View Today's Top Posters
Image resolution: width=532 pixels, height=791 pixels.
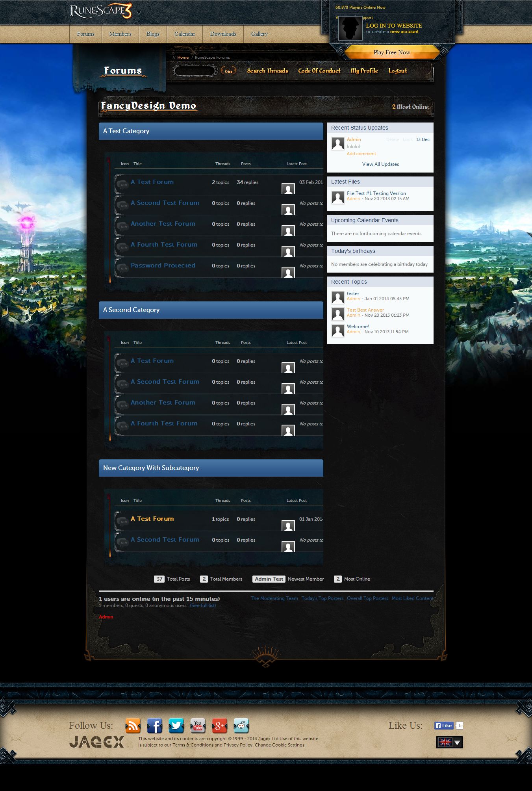point(322,598)
